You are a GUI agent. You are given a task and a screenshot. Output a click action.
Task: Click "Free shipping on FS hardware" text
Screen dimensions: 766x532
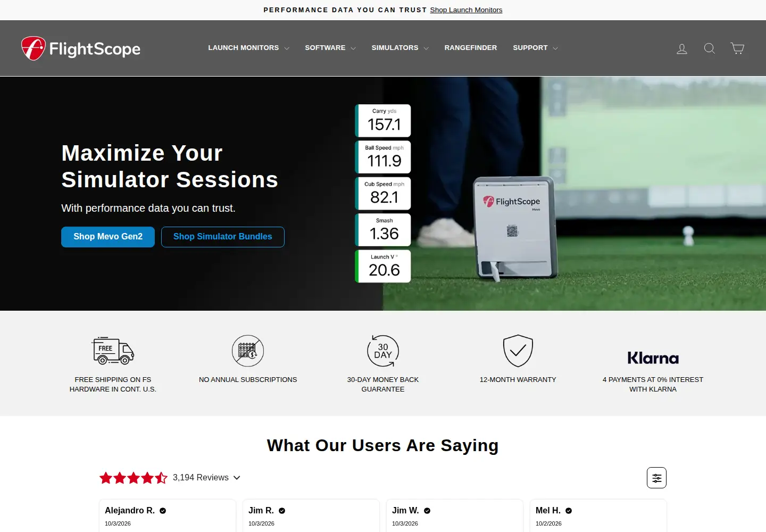pyautogui.click(x=113, y=385)
